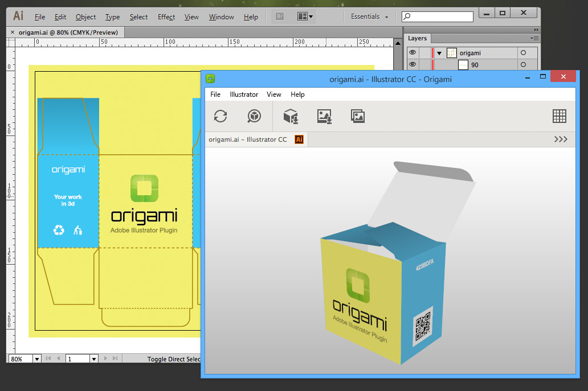Click the refresh icon in Origami toolbar
Viewport: 588px width, 391px height.
click(x=220, y=116)
